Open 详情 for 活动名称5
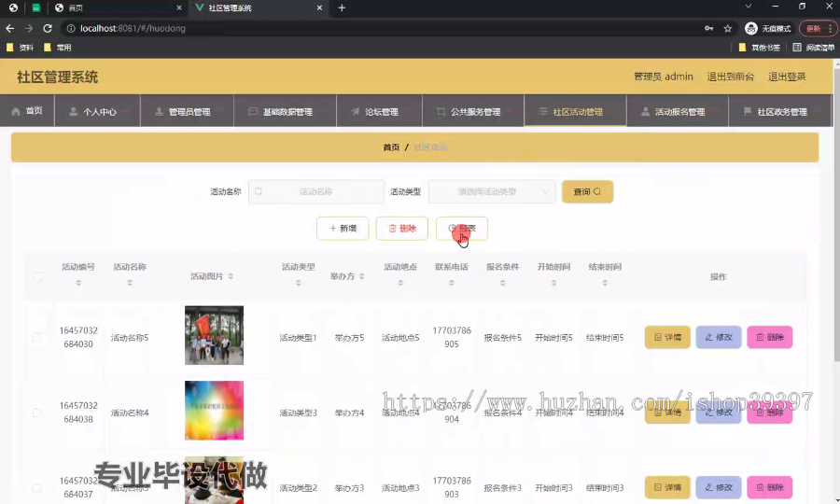The height and width of the screenshot is (504, 840). [x=667, y=337]
